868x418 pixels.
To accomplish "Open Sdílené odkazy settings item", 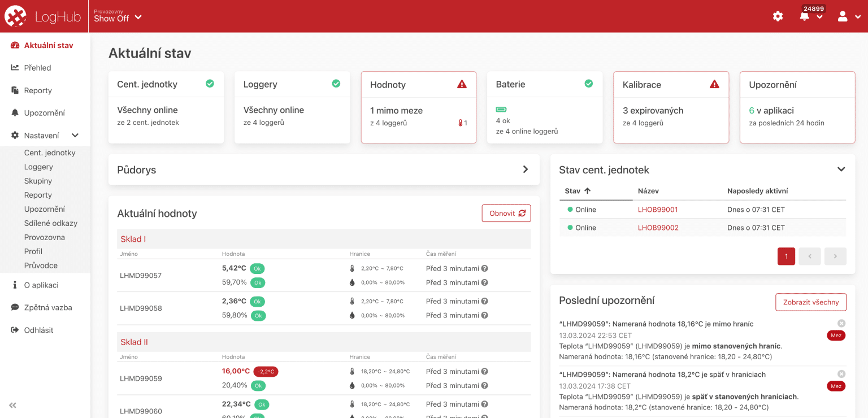I will click(x=51, y=223).
